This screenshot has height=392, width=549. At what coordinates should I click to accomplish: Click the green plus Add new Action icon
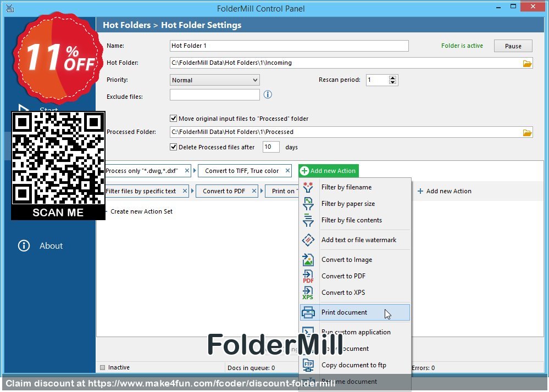coord(304,171)
